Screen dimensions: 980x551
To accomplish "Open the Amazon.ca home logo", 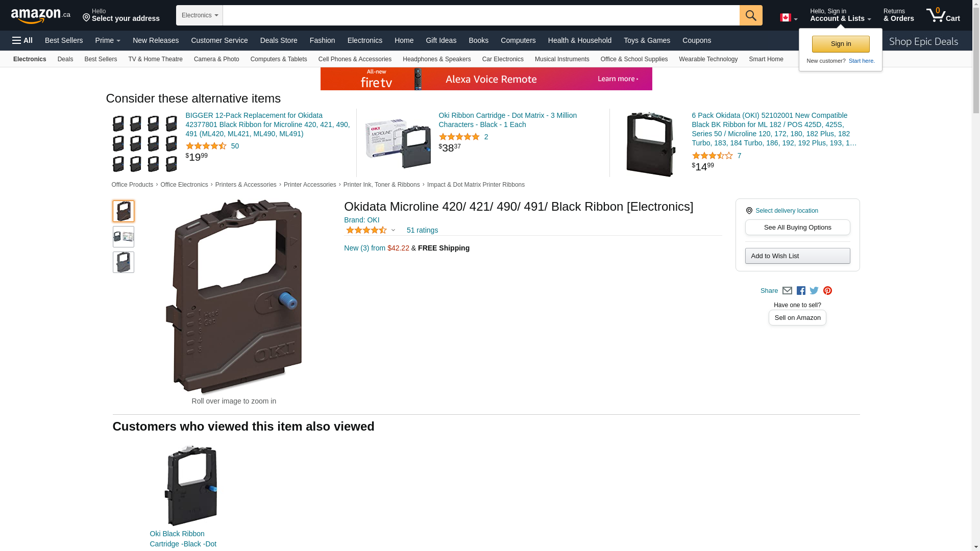I will point(41,16).
